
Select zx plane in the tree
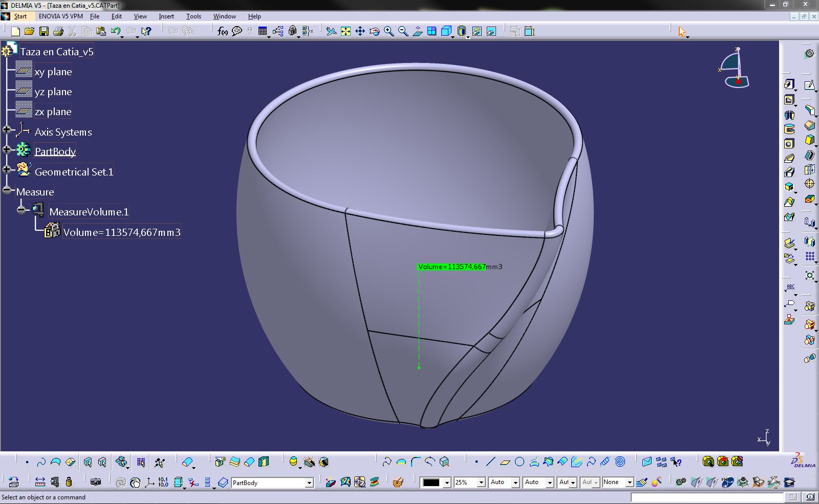[53, 112]
